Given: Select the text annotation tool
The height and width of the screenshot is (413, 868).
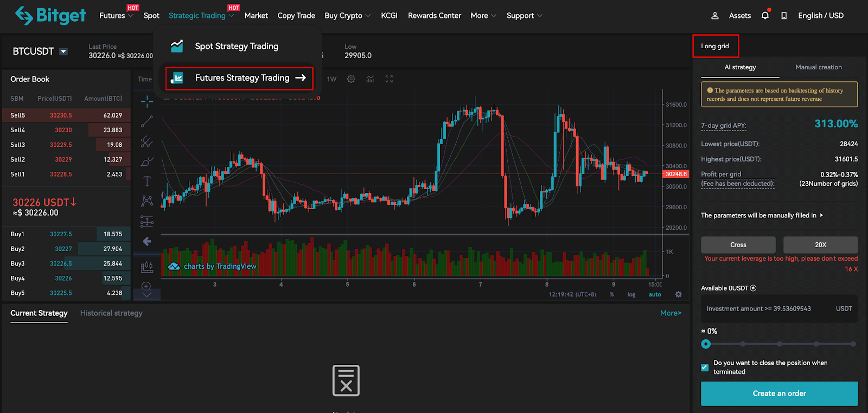Looking at the screenshot, I should [147, 181].
